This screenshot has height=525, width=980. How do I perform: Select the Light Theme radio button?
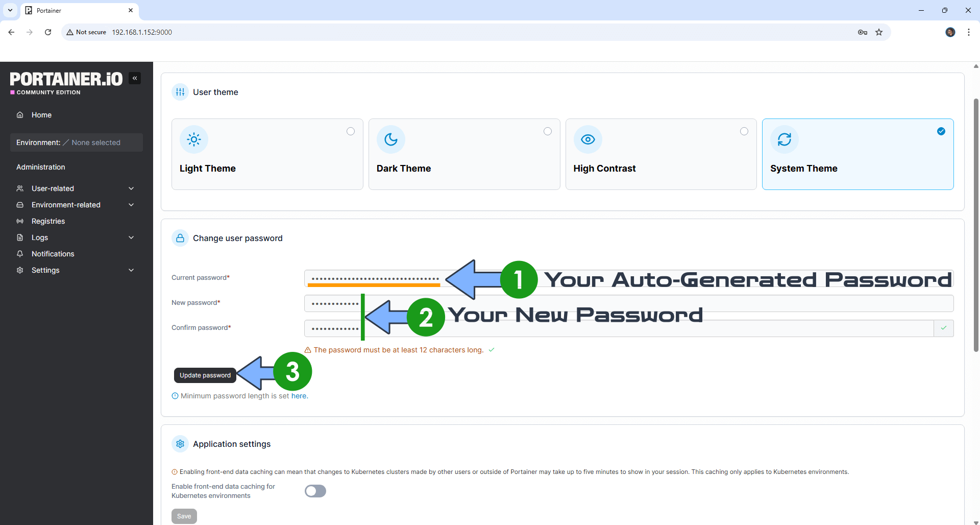pyautogui.click(x=351, y=131)
